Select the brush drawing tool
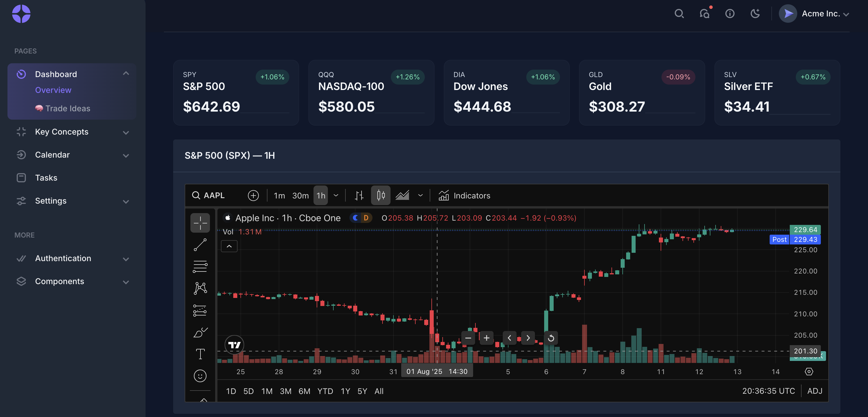Screen dimensions: 868x417 200,332
